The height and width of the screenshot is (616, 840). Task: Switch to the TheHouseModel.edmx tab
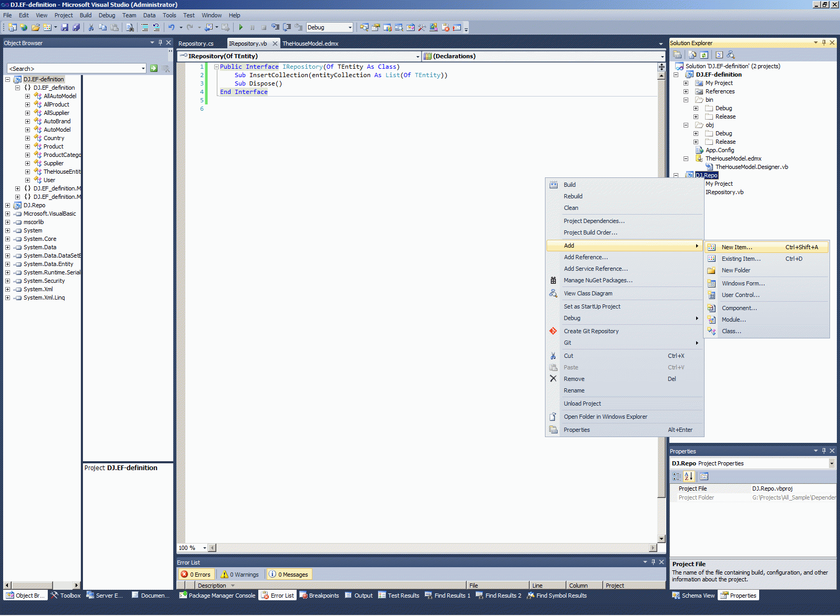(310, 44)
